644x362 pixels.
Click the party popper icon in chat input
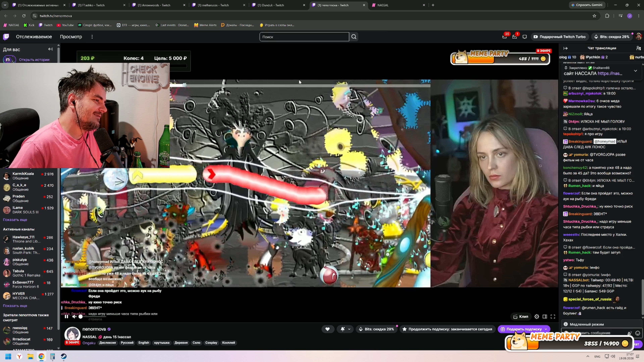click(x=630, y=333)
